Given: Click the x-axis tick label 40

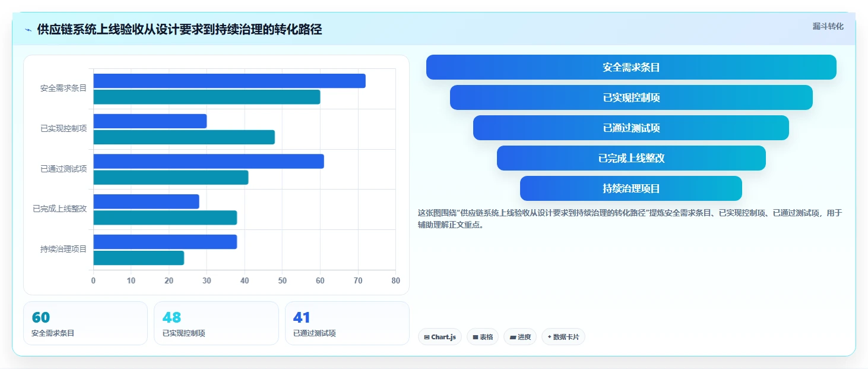Looking at the screenshot, I should tap(245, 281).
